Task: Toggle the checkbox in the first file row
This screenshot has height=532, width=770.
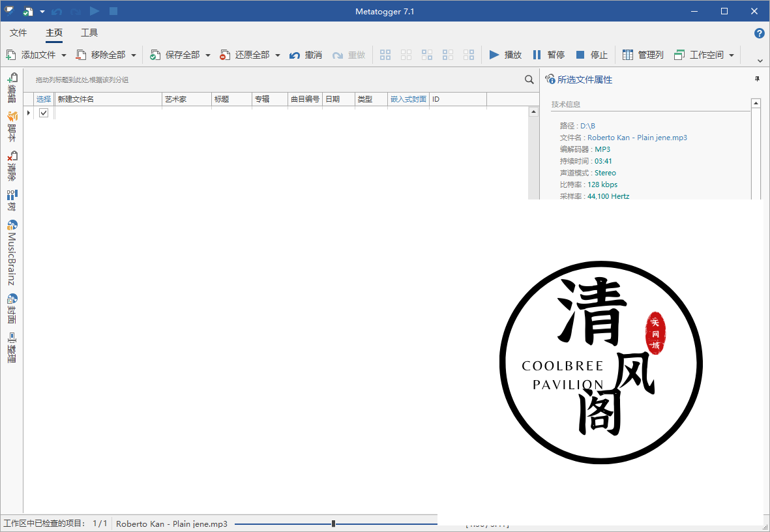Action: pos(44,113)
